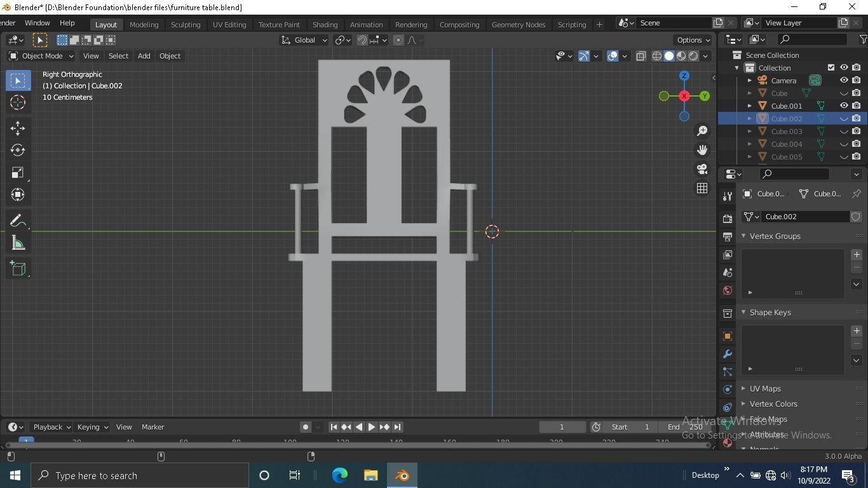
Task: Click the Y axis gizmo circle
Action: pyautogui.click(x=705, y=96)
